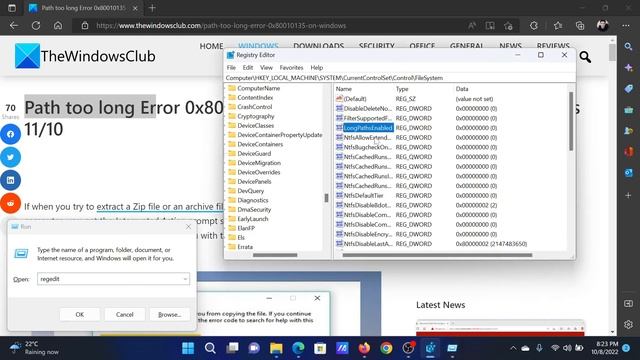Screen dimensions: 640x360
Task: Share article on Facebook
Action: [x=10, y=134]
